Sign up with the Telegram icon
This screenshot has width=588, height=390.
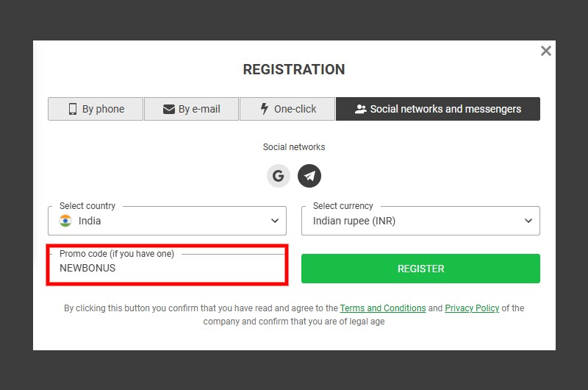coord(309,176)
